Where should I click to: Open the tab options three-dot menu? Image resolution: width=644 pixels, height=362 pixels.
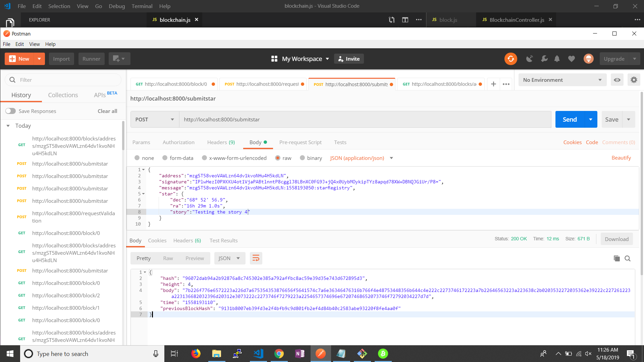point(506,84)
